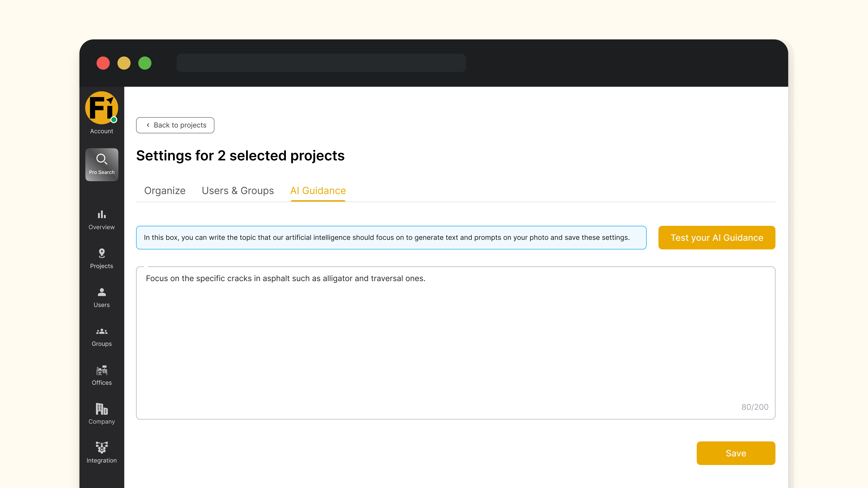Image resolution: width=868 pixels, height=488 pixels.
Task: Go to Overview in sidebar
Action: click(x=101, y=220)
